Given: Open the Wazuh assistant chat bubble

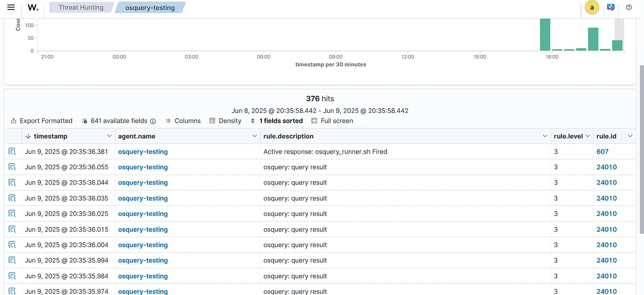Looking at the screenshot, I should [x=611, y=6].
